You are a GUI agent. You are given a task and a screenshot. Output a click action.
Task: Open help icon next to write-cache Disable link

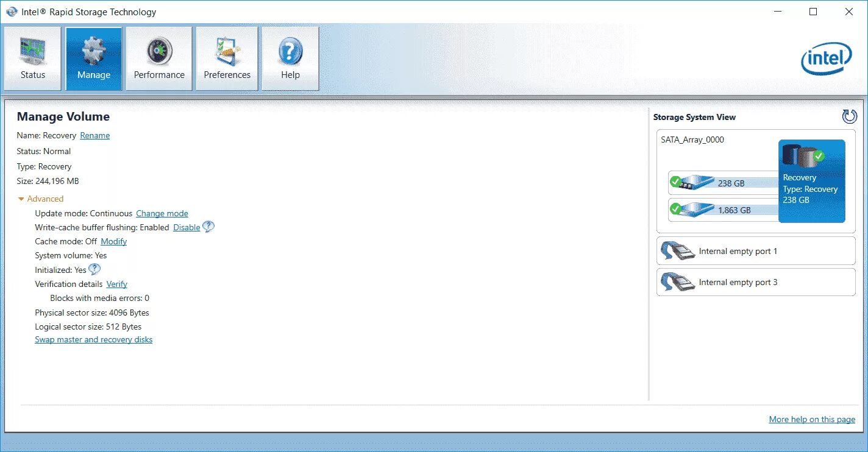208,227
